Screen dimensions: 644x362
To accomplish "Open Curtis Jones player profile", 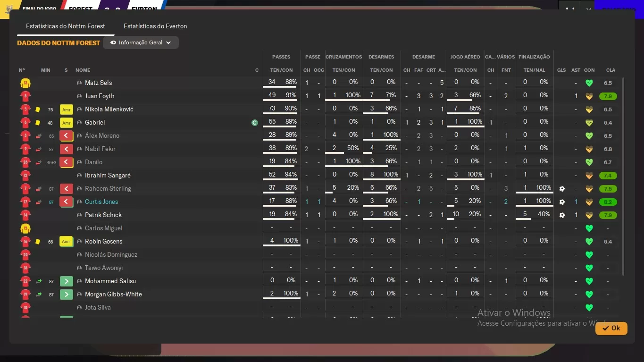I will 101,202.
